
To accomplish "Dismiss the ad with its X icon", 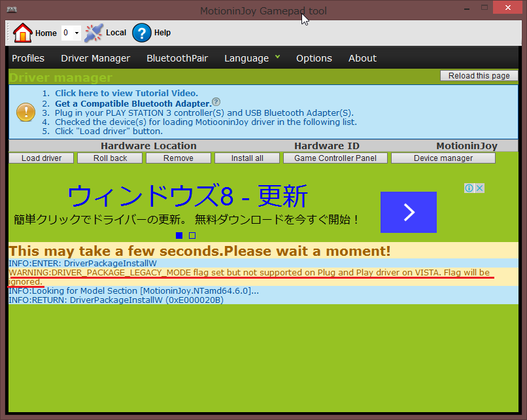I will click(480, 188).
